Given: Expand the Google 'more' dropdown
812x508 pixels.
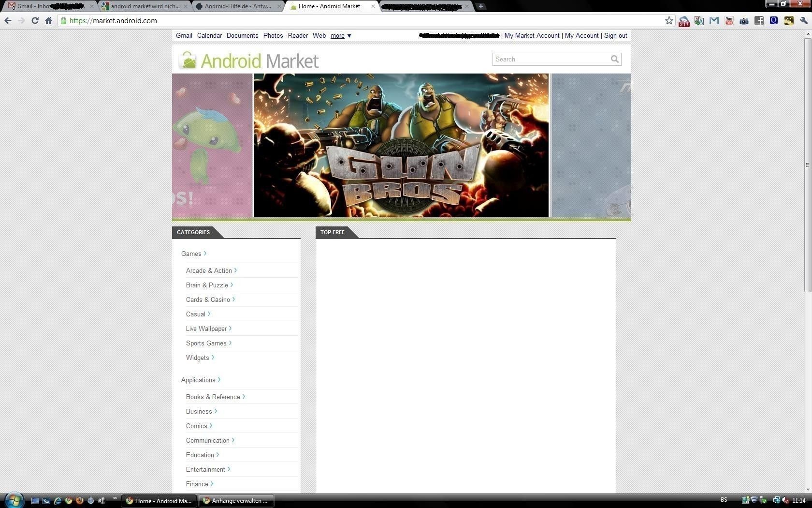Looking at the screenshot, I should [x=341, y=35].
